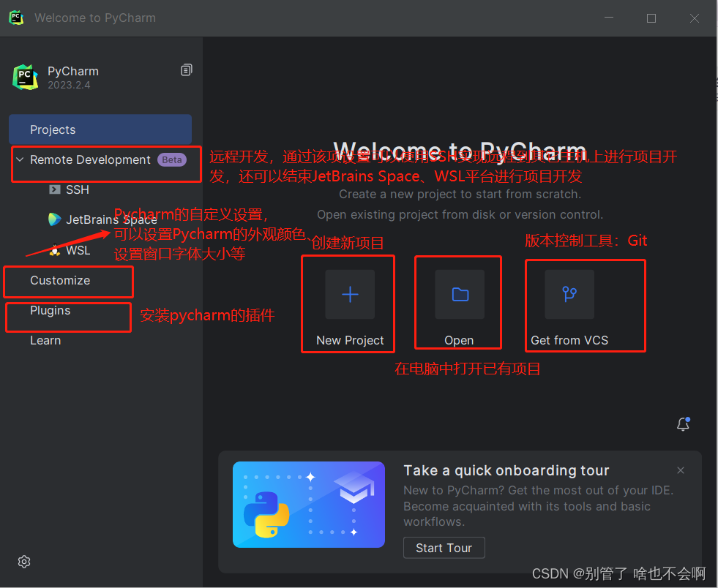Screen dimensions: 718x588
Task: Dismiss the onboarding tour banner
Action: (x=681, y=470)
